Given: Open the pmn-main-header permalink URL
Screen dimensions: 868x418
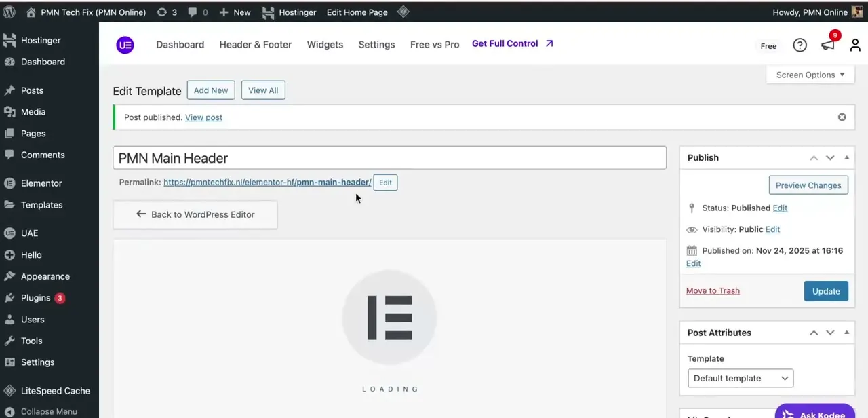Looking at the screenshot, I should [267, 183].
